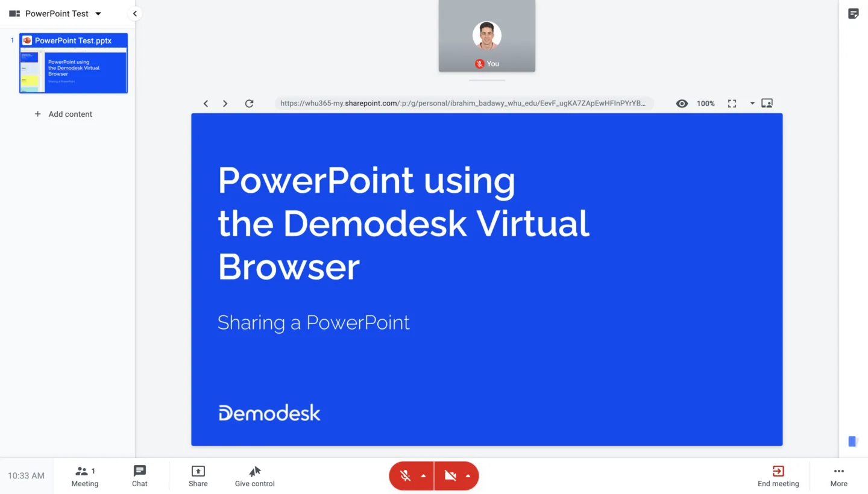This screenshot has width=868, height=494.
Task: Click Give control
Action: coord(255,476)
